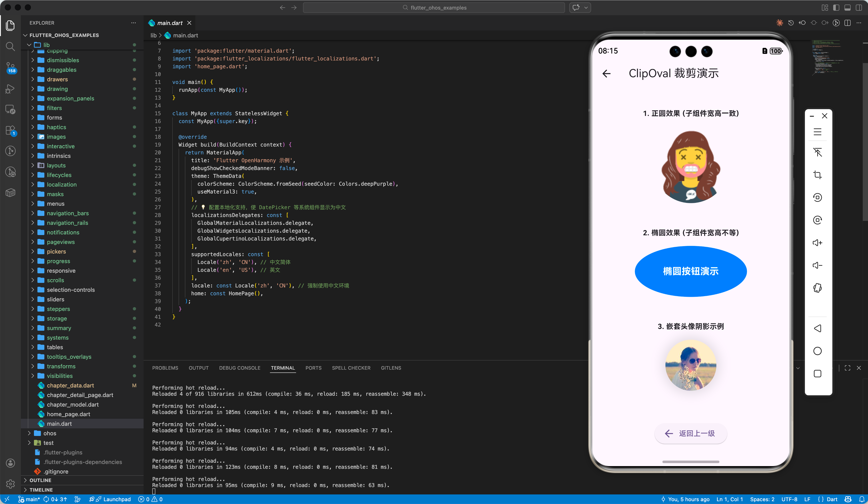
Task: Expand the OUTLINE section
Action: coord(40,480)
